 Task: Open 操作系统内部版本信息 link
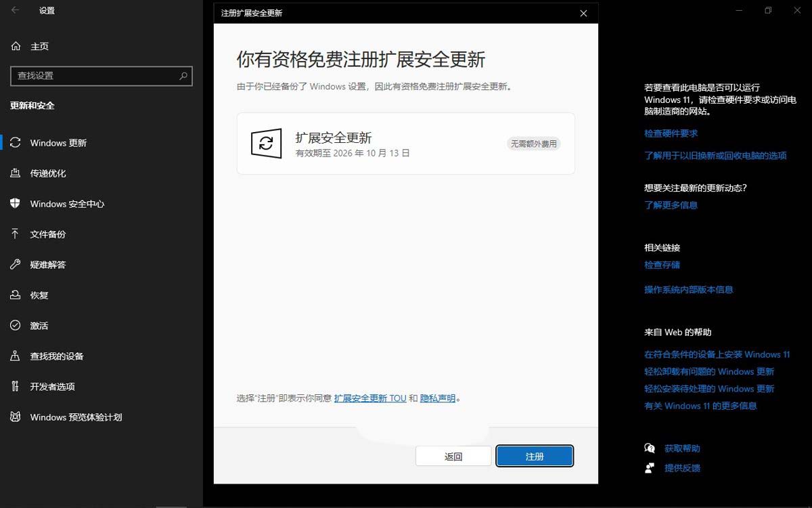tap(689, 289)
